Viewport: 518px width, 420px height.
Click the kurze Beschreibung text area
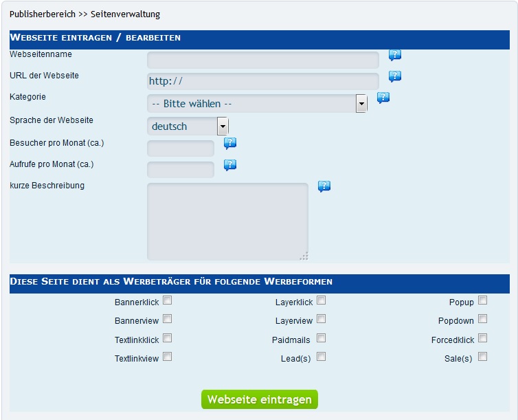point(227,221)
